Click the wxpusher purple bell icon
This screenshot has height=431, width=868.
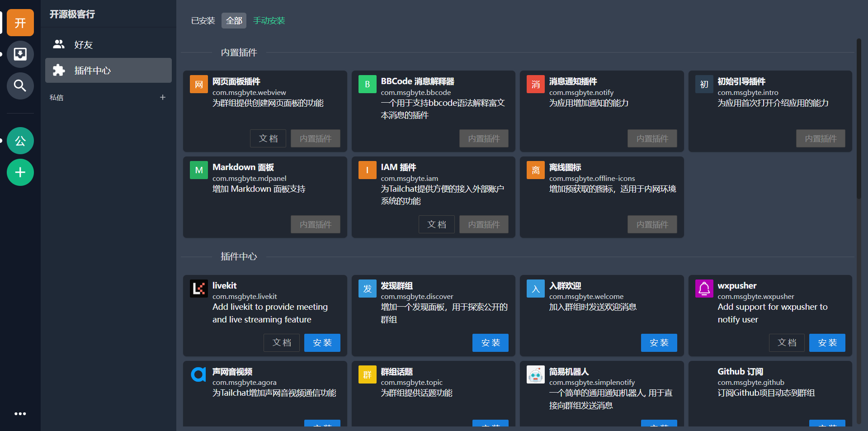704,289
